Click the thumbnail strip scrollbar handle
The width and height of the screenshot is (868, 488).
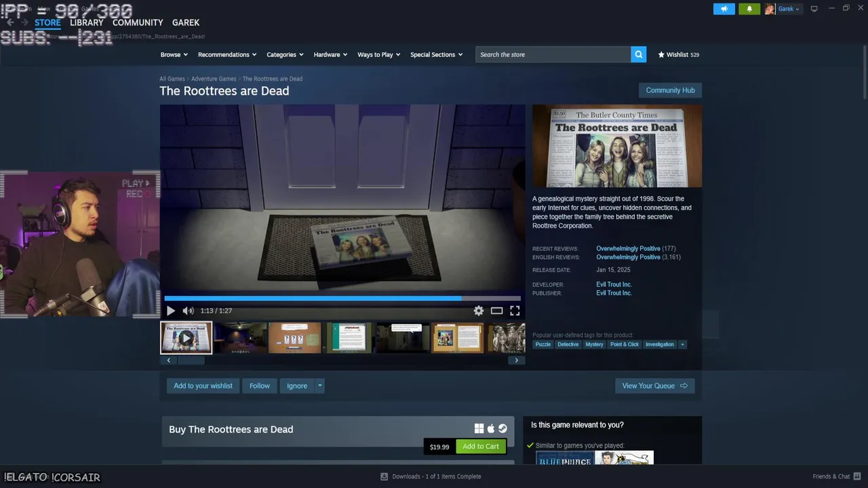point(191,361)
